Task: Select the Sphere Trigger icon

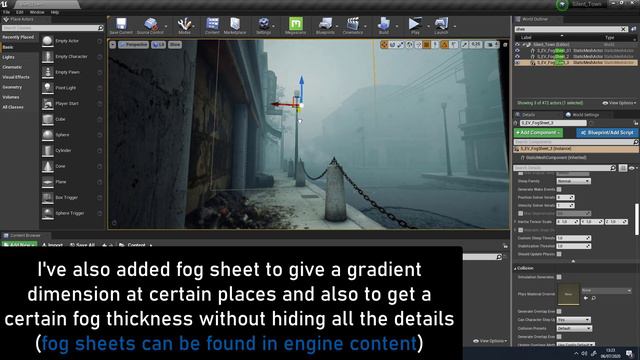Action: tap(48, 213)
